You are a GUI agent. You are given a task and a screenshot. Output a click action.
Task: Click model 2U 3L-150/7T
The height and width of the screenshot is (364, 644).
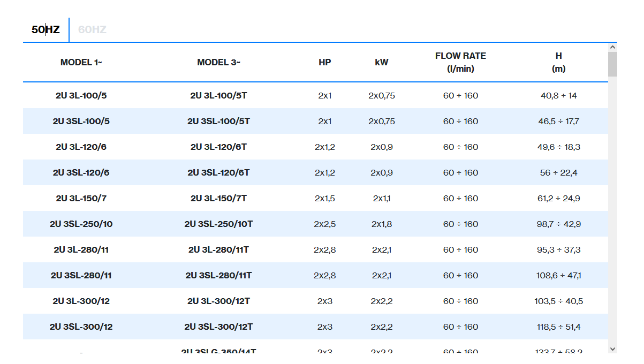(218, 199)
